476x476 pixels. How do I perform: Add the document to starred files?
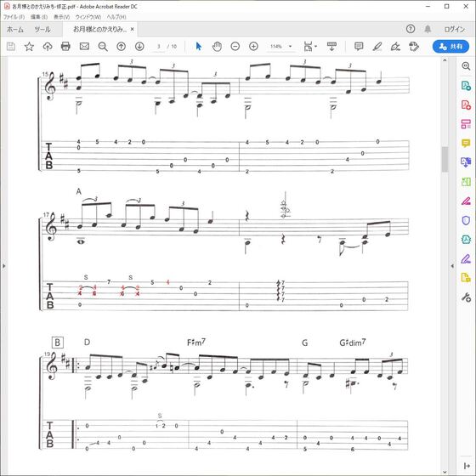coord(29,47)
